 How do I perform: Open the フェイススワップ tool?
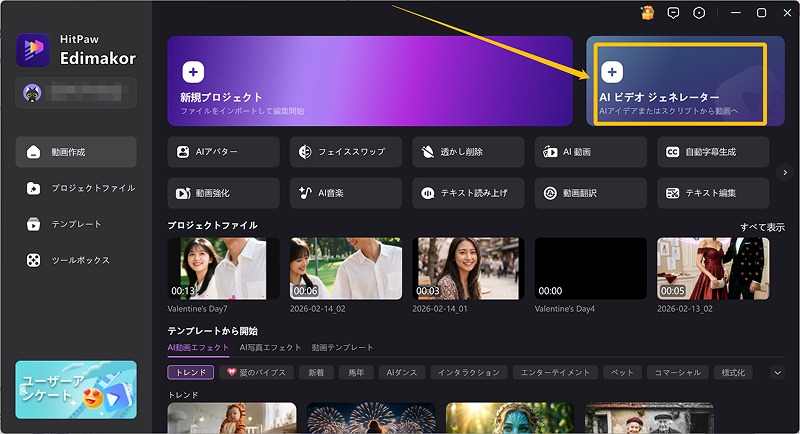tap(346, 152)
